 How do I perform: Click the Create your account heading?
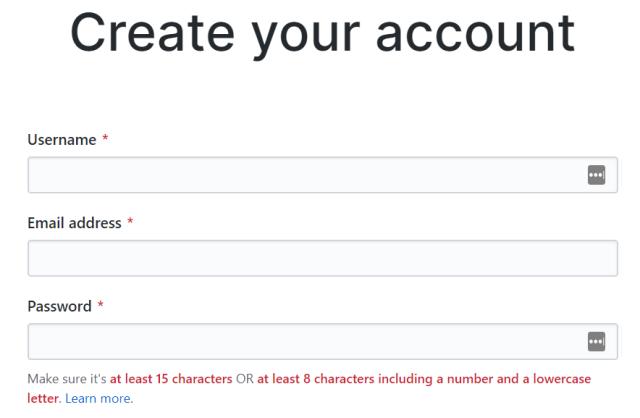click(x=323, y=33)
